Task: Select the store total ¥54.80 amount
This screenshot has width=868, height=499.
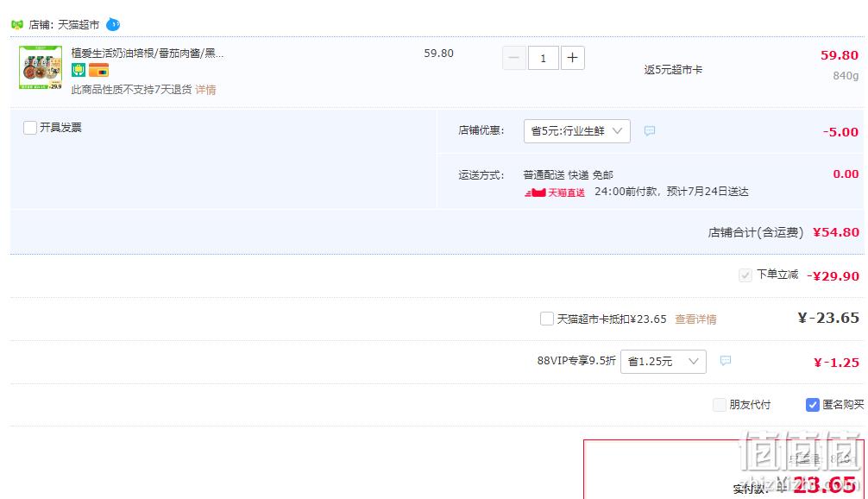Action: coord(836,232)
